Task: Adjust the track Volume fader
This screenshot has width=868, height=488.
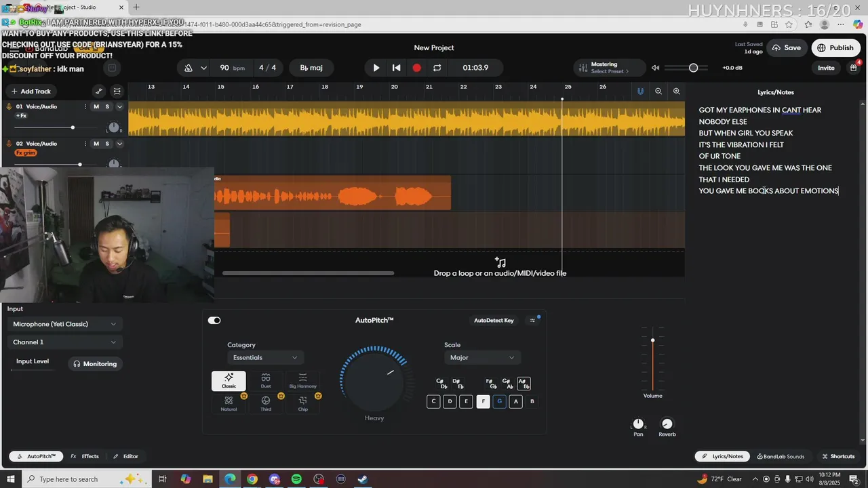Action: (653, 340)
